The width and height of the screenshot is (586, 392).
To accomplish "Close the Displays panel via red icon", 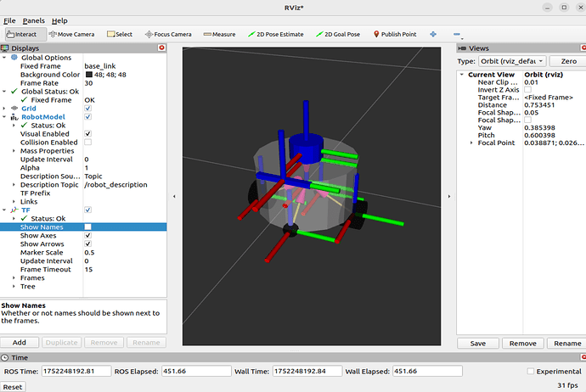I will (161, 48).
